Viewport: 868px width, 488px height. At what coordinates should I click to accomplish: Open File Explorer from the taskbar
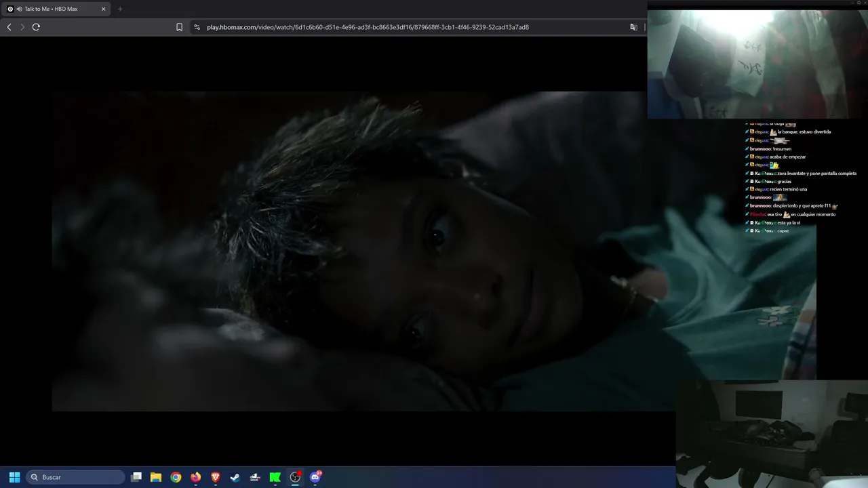156,477
